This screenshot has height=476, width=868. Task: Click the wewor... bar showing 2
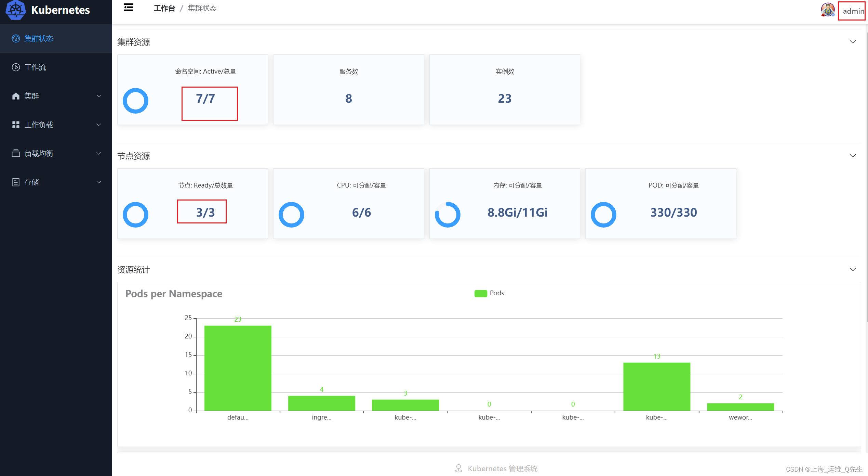(740, 407)
